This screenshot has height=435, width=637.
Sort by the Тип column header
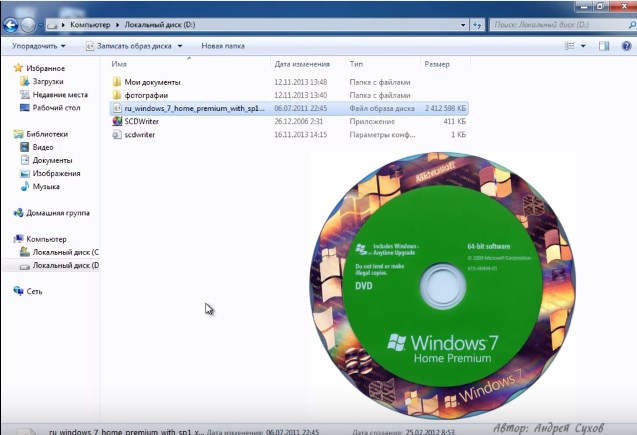click(356, 64)
